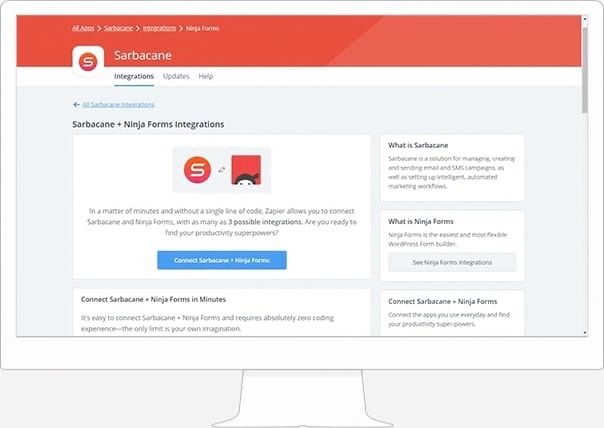Open the Sarbacane breadcrumb link

pyautogui.click(x=118, y=28)
